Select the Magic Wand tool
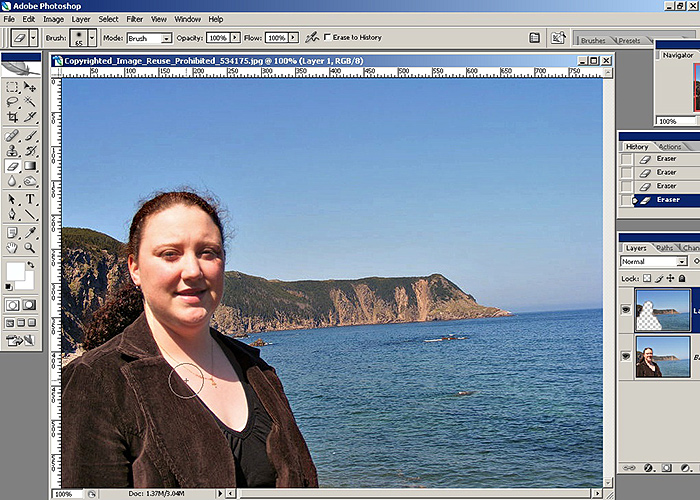 pos(30,102)
